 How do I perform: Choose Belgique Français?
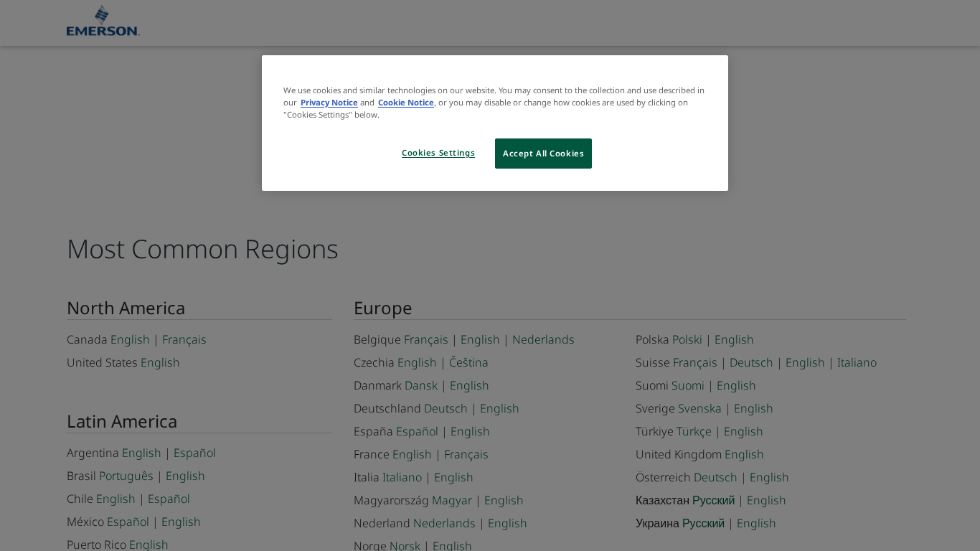426,339
